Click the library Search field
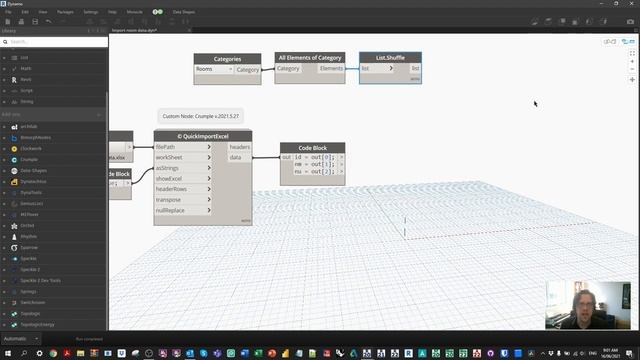The height and width of the screenshot is (360, 640). pos(54,42)
